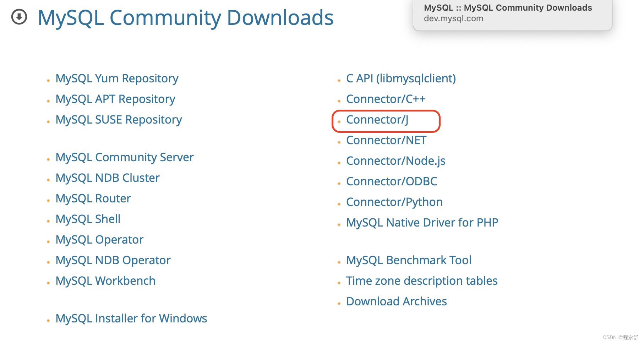Open the Connector/Python link
This screenshot has width=644, height=343.
click(394, 202)
